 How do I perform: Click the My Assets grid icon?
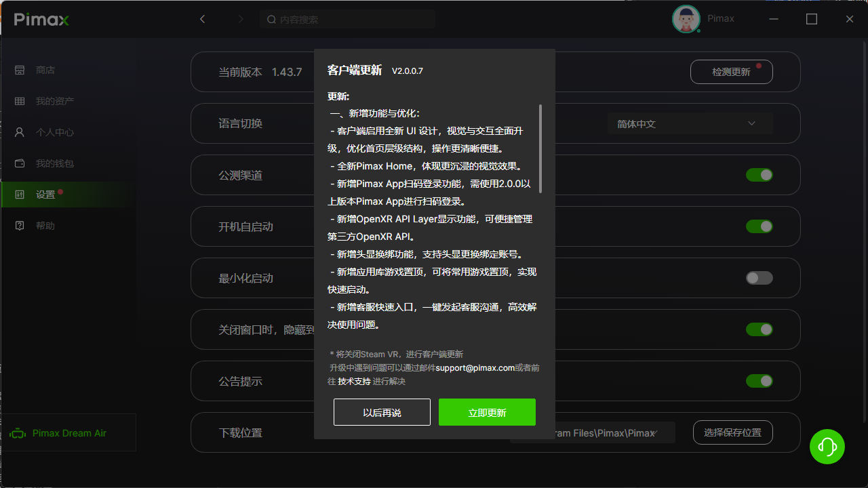(x=20, y=101)
